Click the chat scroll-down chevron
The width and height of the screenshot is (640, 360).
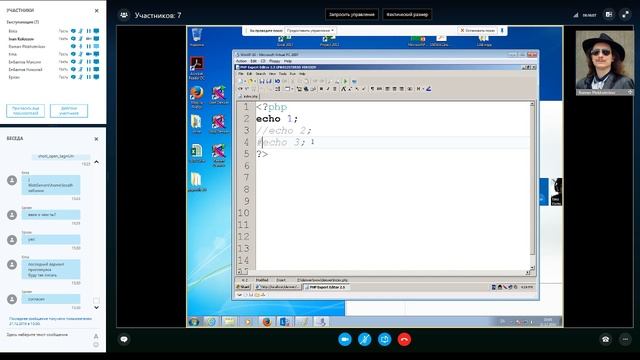(96, 308)
